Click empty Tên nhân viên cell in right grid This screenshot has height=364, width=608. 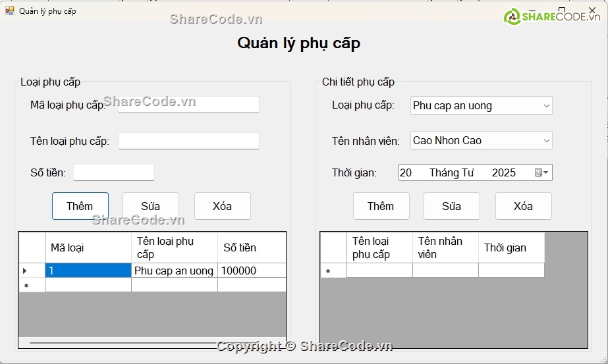point(445,271)
